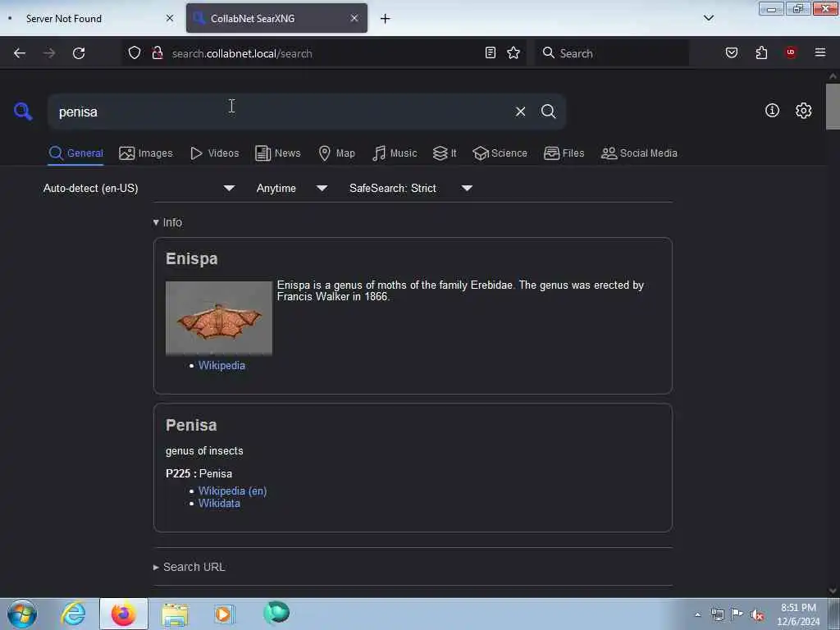Viewport: 840px width, 630px height.
Task: Reload the page with the refresh icon
Action: click(79, 53)
